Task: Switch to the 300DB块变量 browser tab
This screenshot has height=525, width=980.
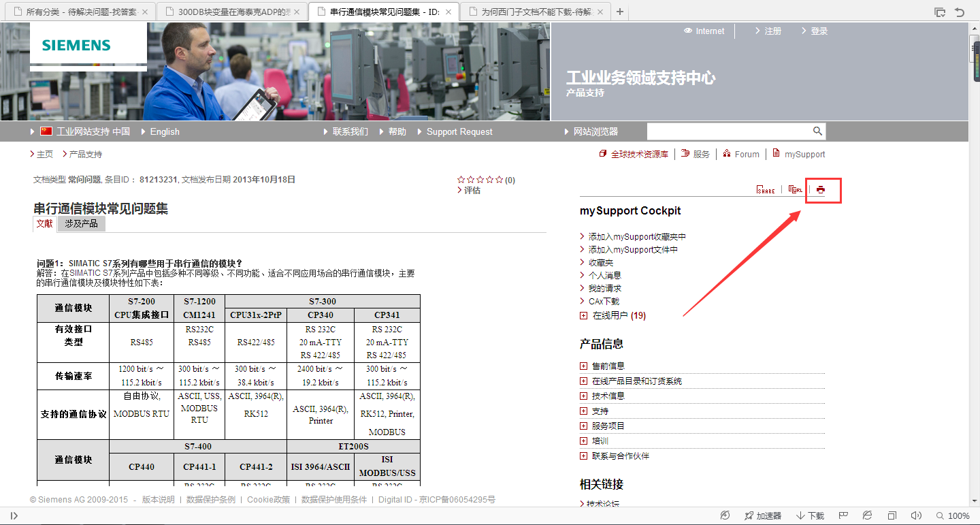Action: (232, 12)
